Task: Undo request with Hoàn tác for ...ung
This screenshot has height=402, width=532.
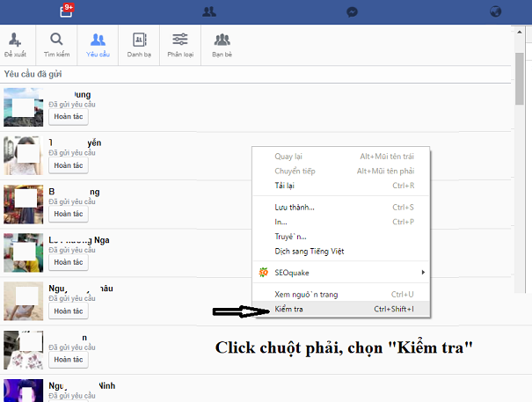Action: point(69,117)
